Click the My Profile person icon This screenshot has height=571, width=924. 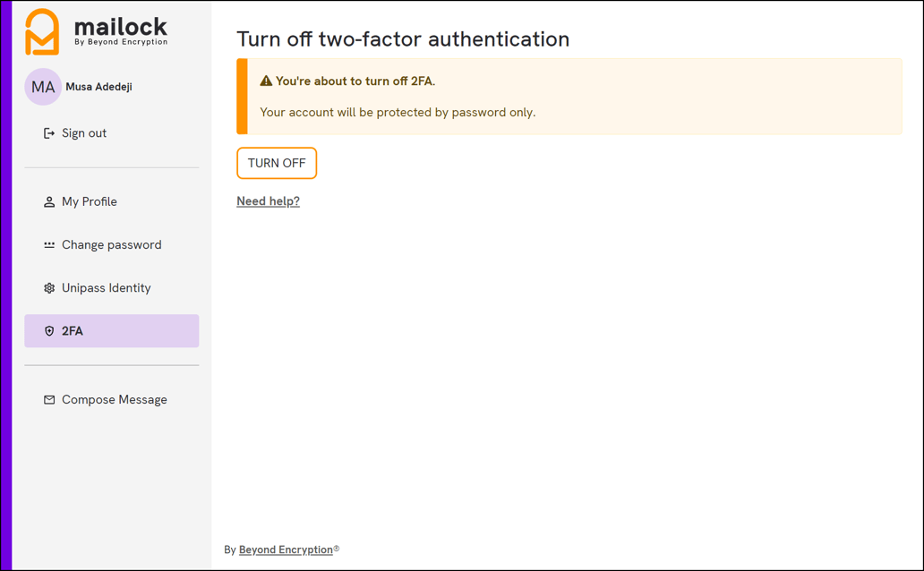point(48,201)
